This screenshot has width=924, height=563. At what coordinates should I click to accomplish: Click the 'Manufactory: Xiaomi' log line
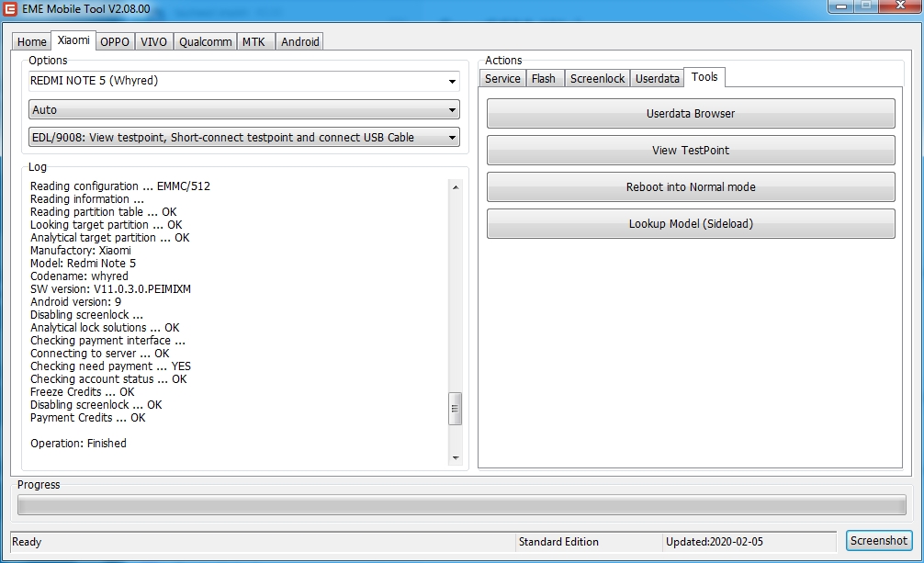tap(81, 250)
